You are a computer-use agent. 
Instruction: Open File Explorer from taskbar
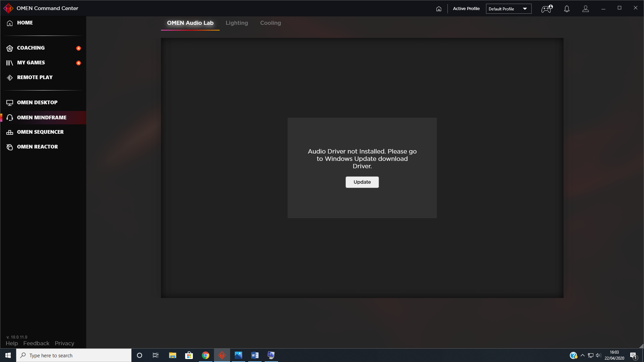[173, 355]
